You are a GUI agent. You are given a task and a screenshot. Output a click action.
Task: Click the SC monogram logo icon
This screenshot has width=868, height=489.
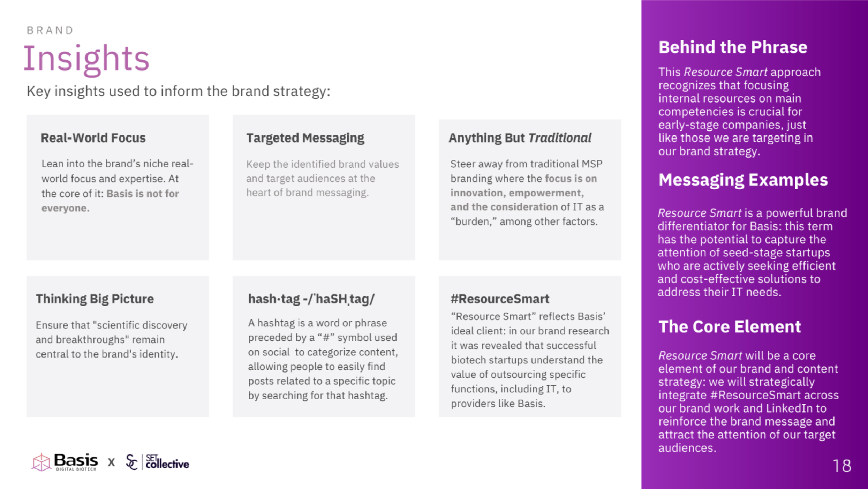click(131, 462)
